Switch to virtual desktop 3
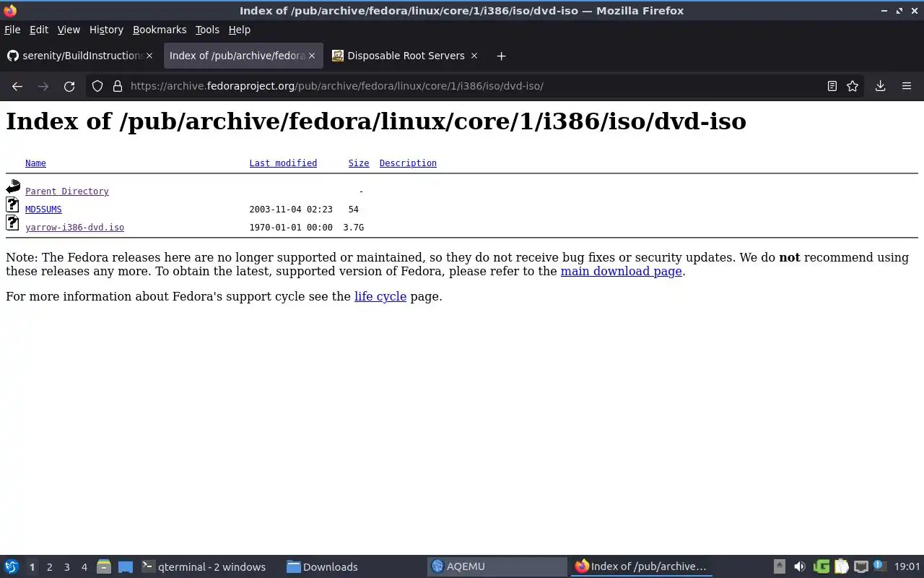Viewport: 924px width, 578px height. (x=66, y=567)
